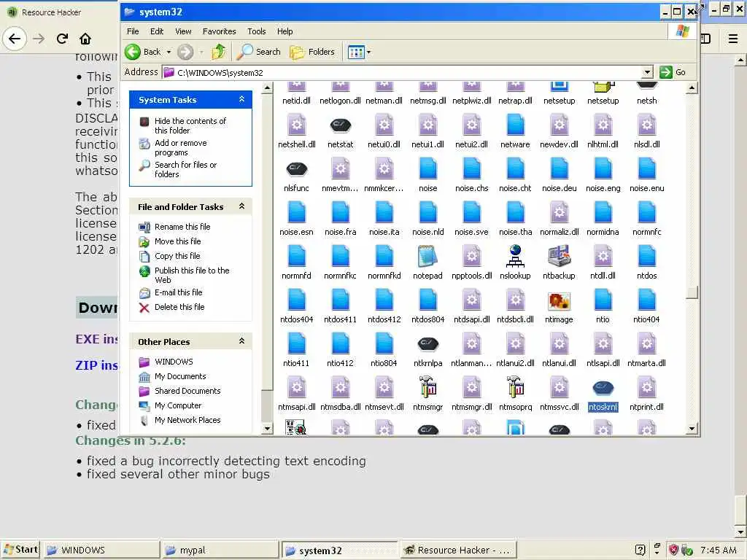Toggle the Folders pane button
747x560 pixels.
[312, 52]
